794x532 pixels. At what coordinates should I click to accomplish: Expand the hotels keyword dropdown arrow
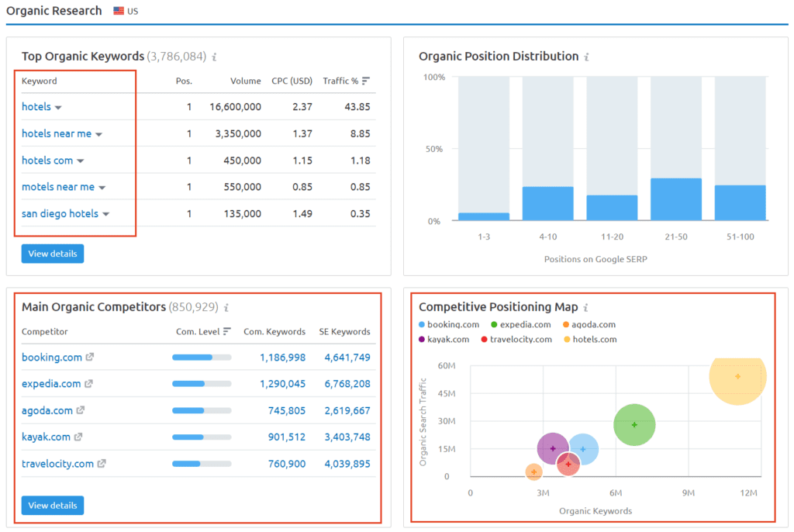(x=58, y=108)
